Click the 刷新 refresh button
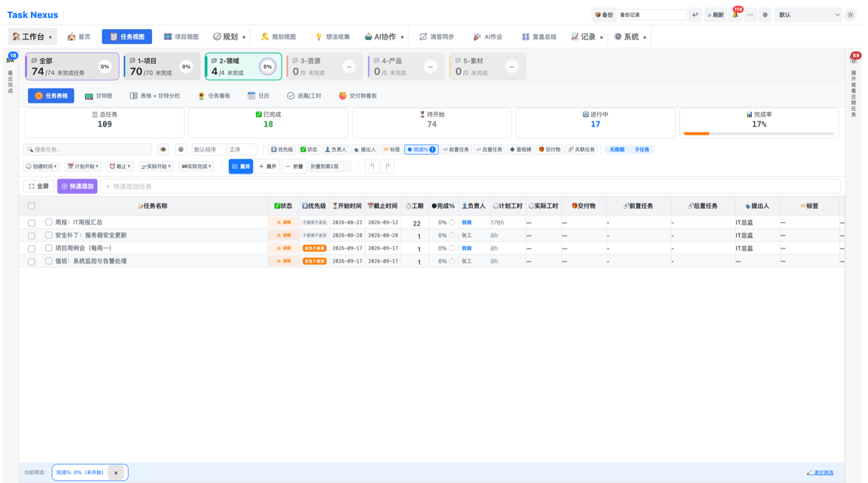Image resolution: width=868 pixels, height=483 pixels. (x=716, y=15)
